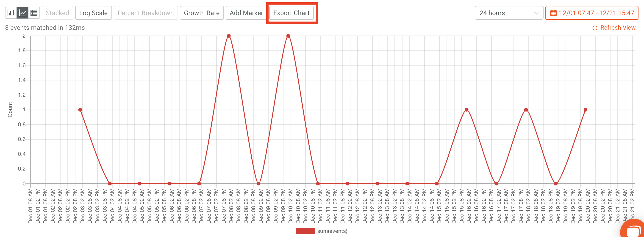Enable Log Scale for the chart

pyautogui.click(x=93, y=13)
